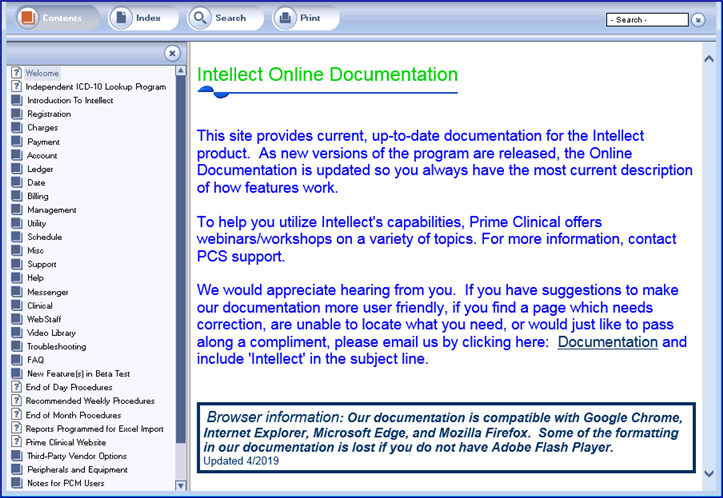Close the contents side panel
The image size is (723, 498).
tap(172, 53)
